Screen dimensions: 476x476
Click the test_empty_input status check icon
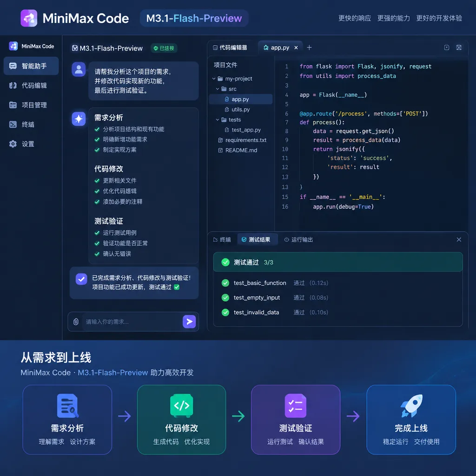pyautogui.click(x=225, y=297)
